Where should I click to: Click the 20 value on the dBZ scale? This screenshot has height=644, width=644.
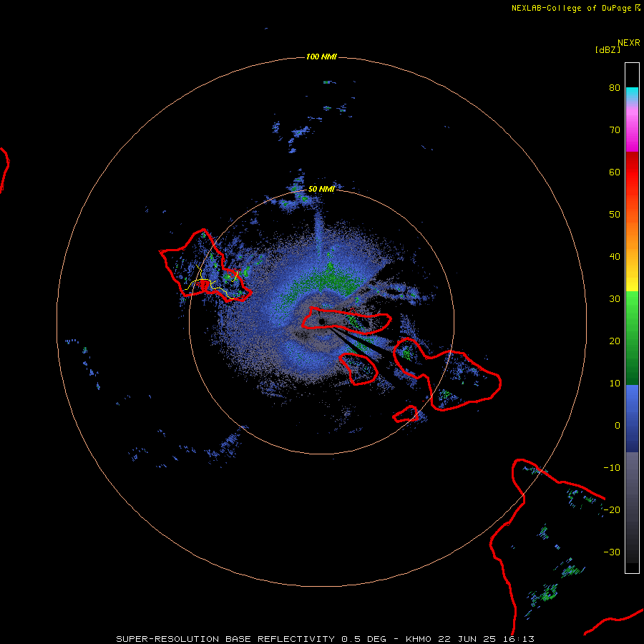coord(615,341)
